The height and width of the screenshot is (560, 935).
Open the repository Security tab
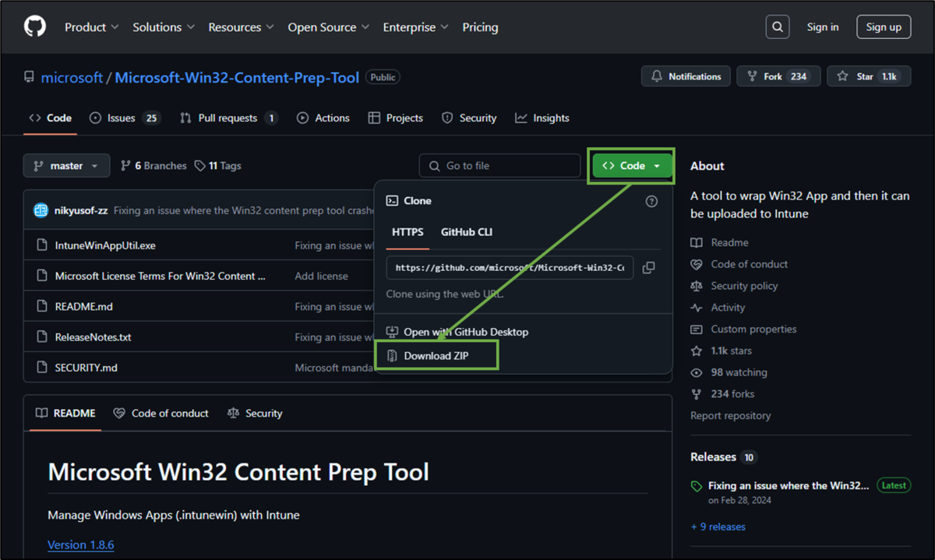coord(469,118)
